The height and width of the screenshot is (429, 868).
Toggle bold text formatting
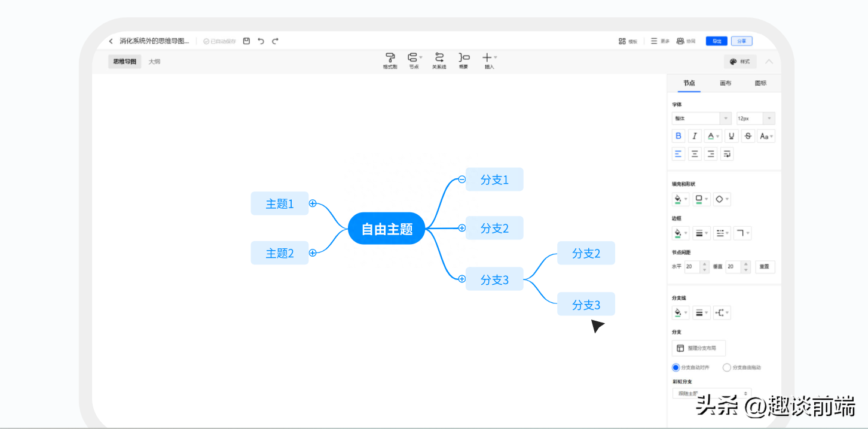(x=678, y=136)
